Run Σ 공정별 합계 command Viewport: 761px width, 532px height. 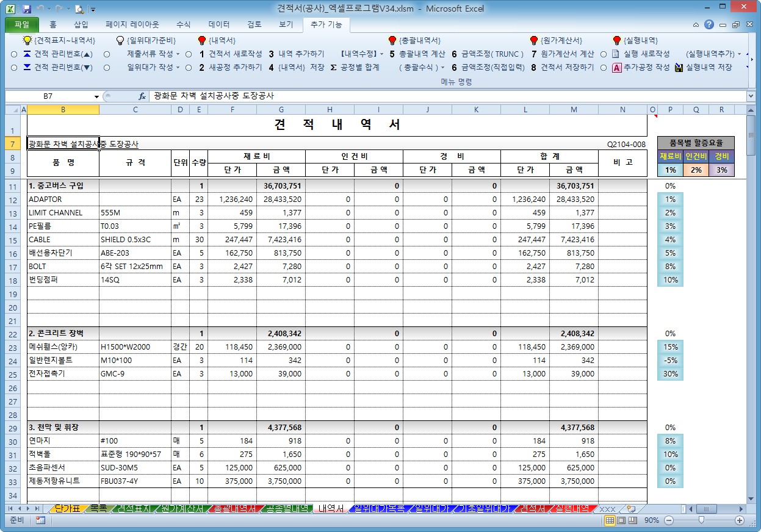coord(355,67)
